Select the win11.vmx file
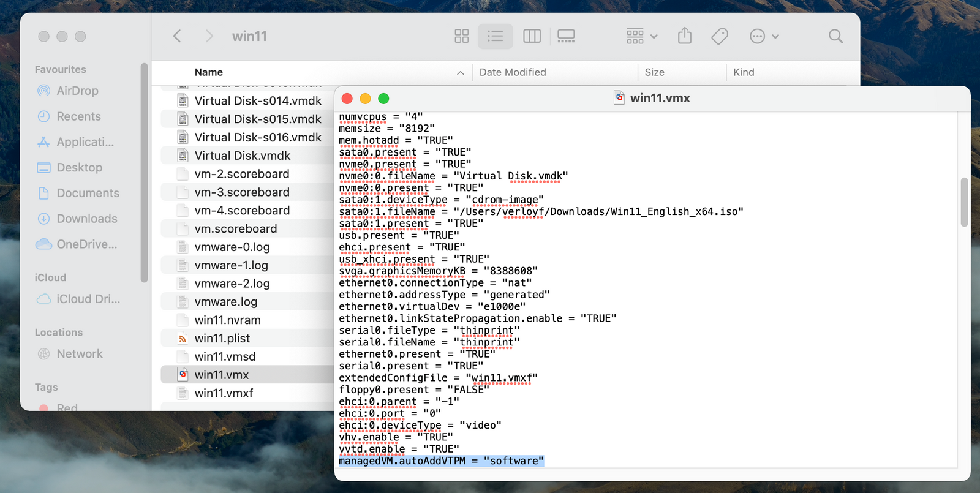The image size is (980, 493). (222, 375)
